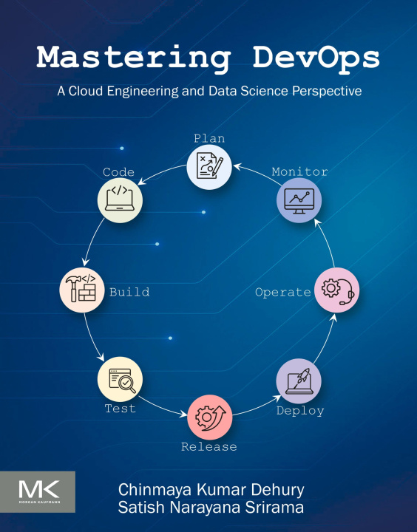Click the "Test" label

coord(121,408)
